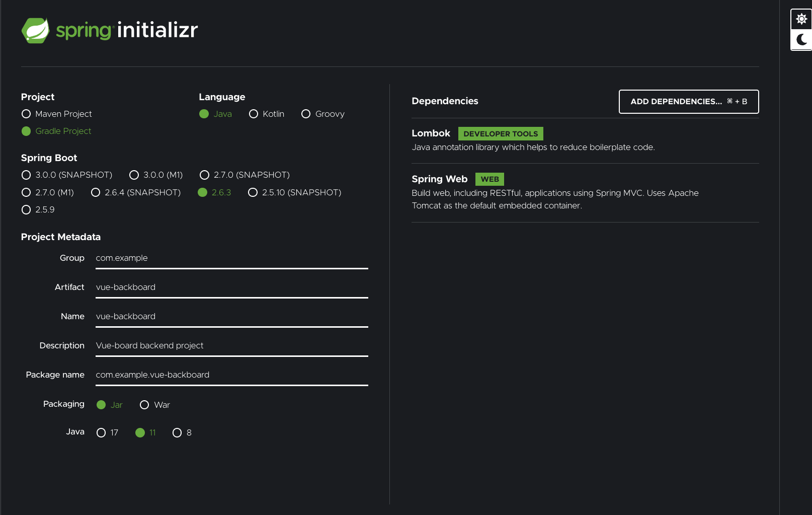Select Gradle Project radio option
This screenshot has height=515, width=812.
tap(56, 131)
